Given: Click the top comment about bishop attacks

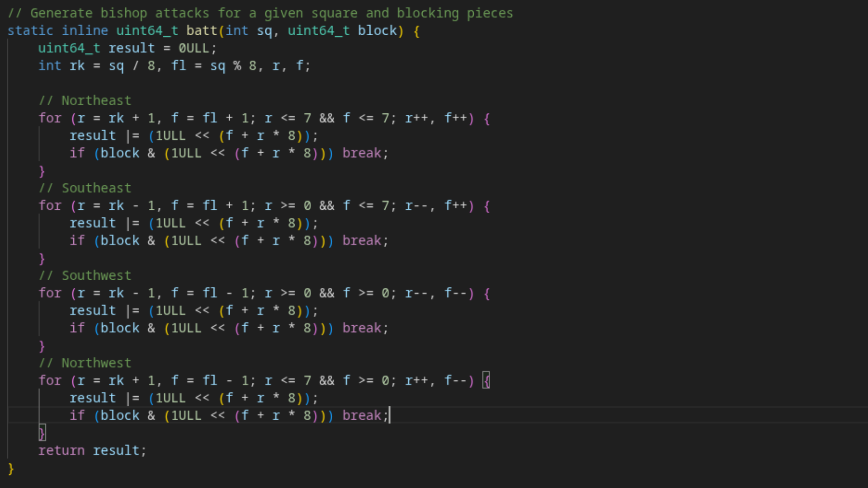Looking at the screenshot, I should coord(260,13).
